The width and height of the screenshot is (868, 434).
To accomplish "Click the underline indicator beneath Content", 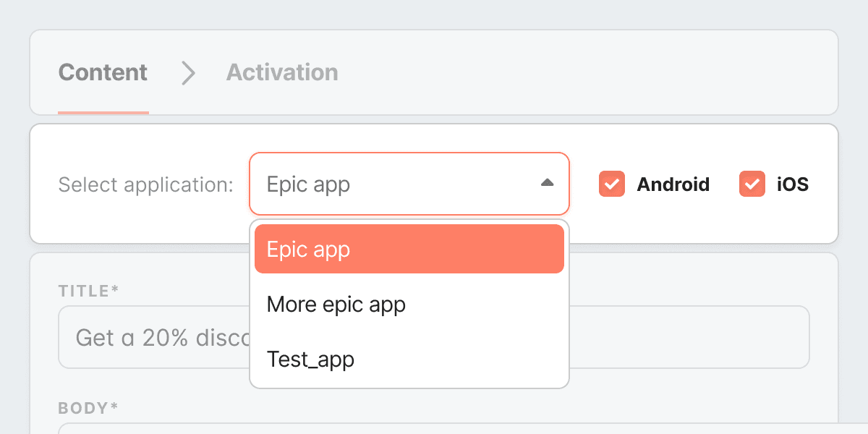I will 103,113.
